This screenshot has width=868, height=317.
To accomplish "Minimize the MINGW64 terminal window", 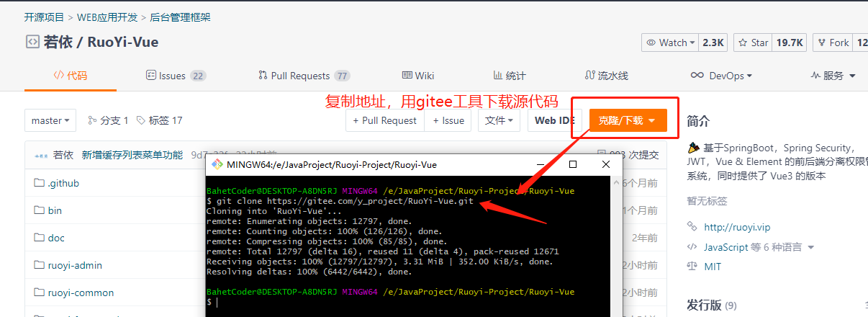I will click(x=542, y=164).
